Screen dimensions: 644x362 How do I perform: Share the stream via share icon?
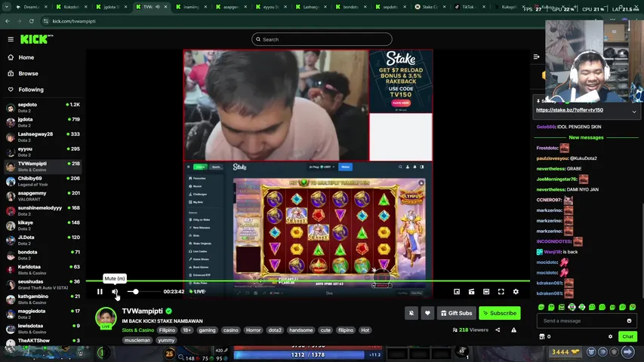pos(498,330)
